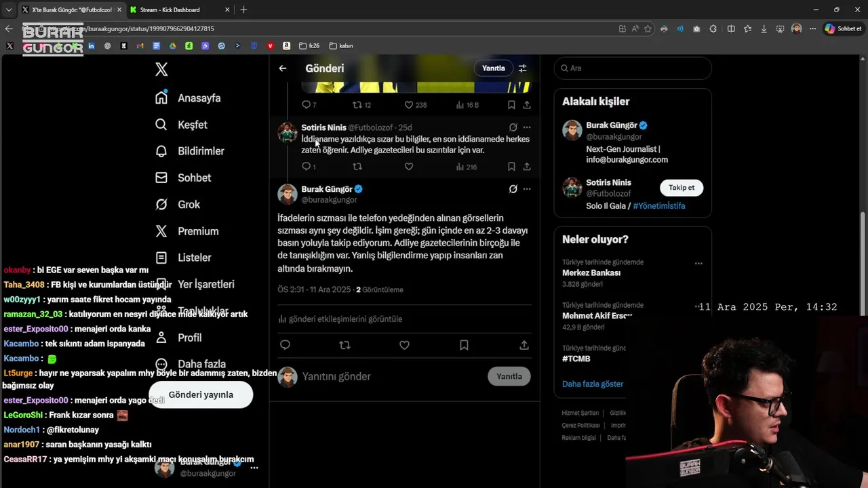Open fc26 bookmarks folder
The image size is (868, 488).
(309, 45)
